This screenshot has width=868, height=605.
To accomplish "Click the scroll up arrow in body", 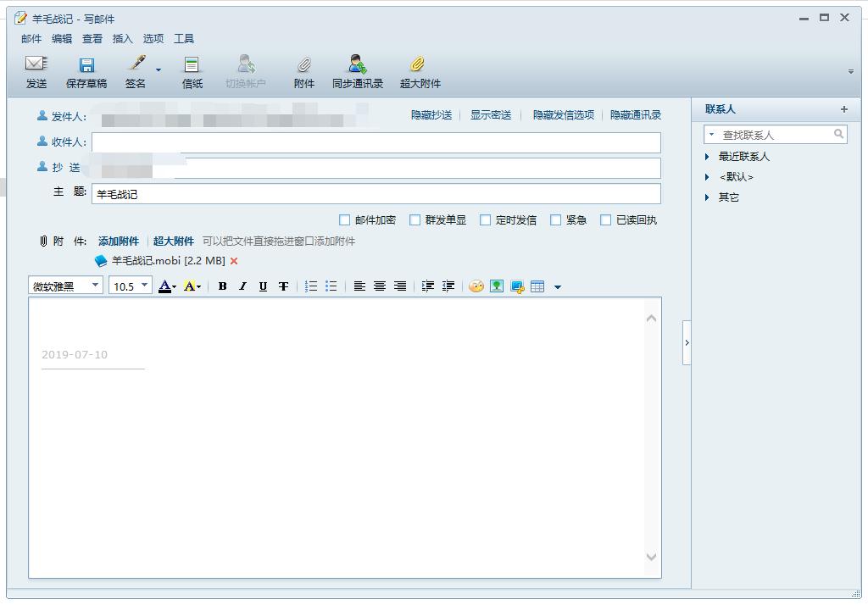I will click(651, 319).
